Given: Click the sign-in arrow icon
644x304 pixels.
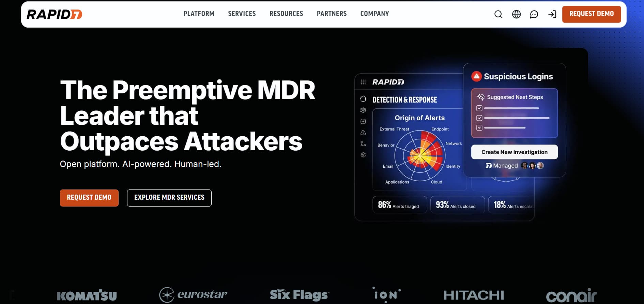Looking at the screenshot, I should 552,14.
